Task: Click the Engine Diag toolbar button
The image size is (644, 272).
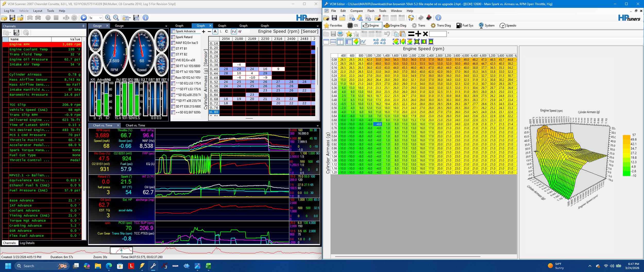Action: click(x=395, y=25)
